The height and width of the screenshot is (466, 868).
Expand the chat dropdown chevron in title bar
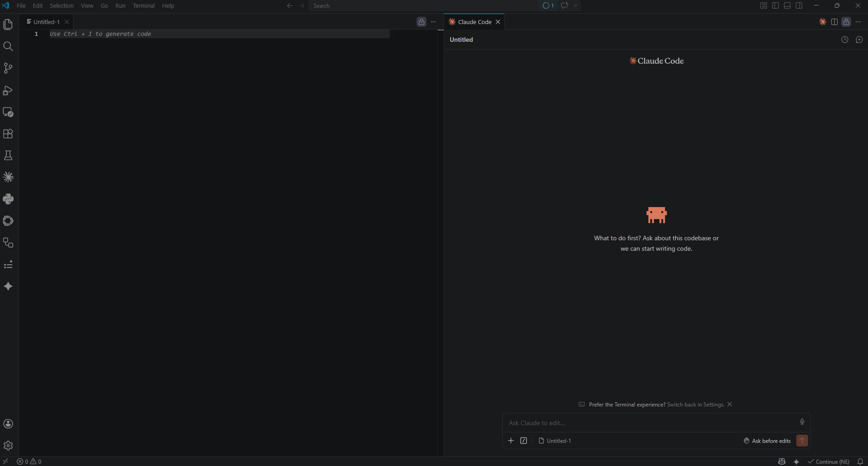click(x=575, y=5)
